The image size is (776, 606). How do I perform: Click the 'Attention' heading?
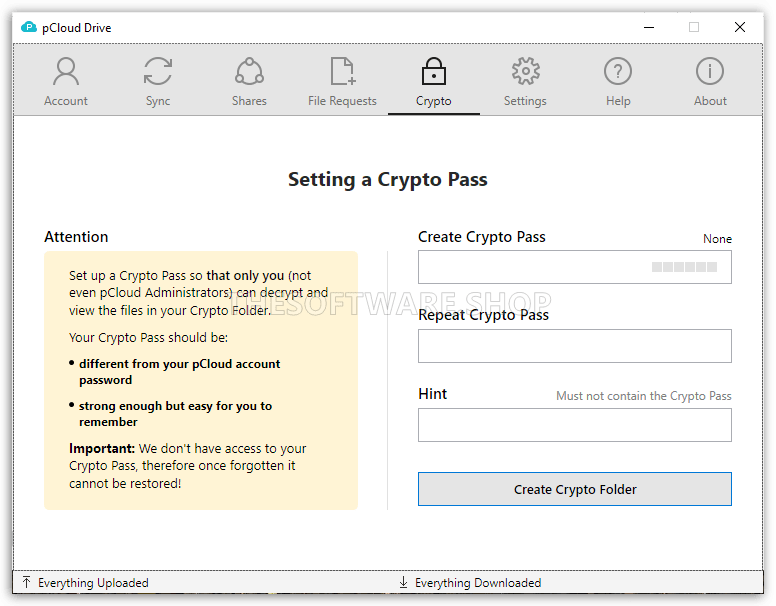(x=76, y=237)
